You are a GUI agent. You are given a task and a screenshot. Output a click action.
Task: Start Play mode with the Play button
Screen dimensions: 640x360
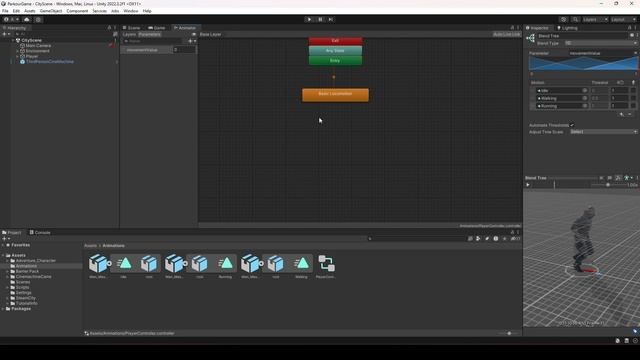coord(309,19)
